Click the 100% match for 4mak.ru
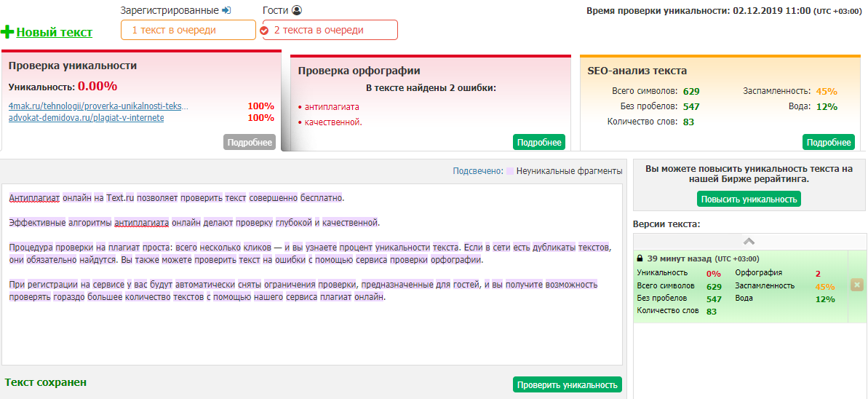The height and width of the screenshot is (399, 868). pos(260,106)
